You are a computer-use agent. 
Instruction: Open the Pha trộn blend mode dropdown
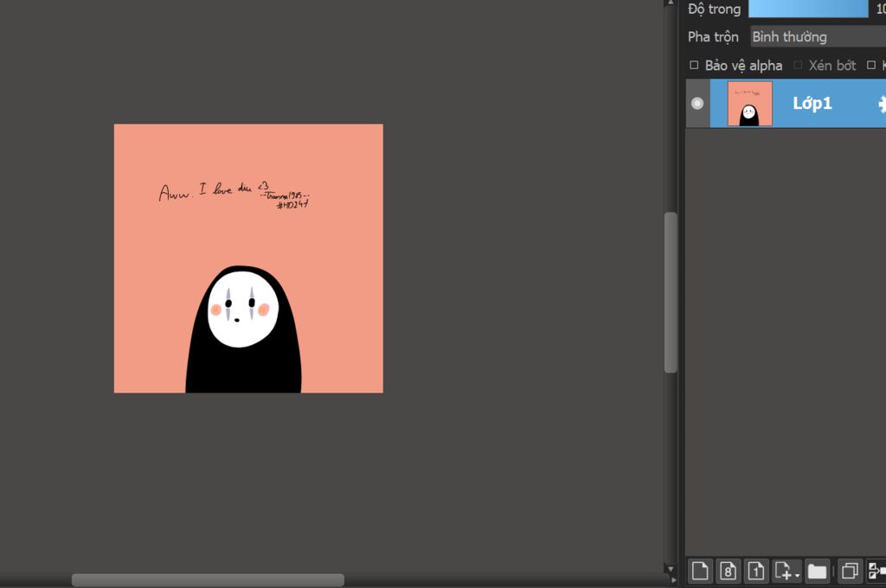(818, 36)
